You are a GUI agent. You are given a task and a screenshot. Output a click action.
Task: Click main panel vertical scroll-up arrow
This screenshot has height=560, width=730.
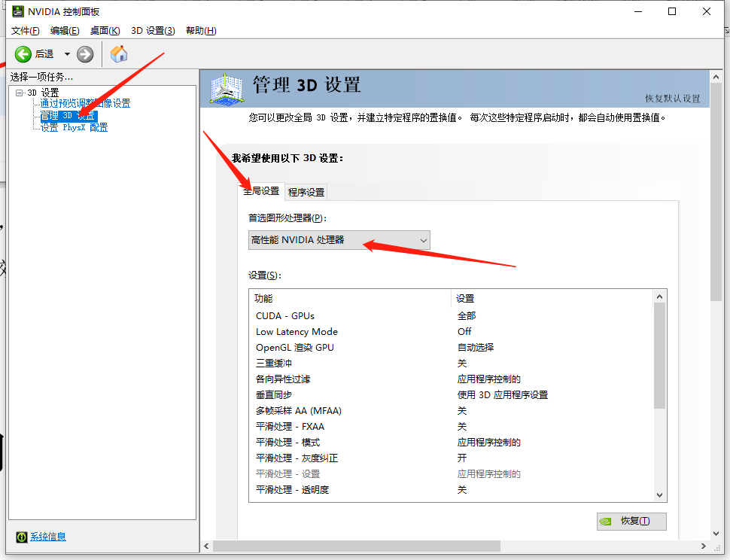(716, 77)
